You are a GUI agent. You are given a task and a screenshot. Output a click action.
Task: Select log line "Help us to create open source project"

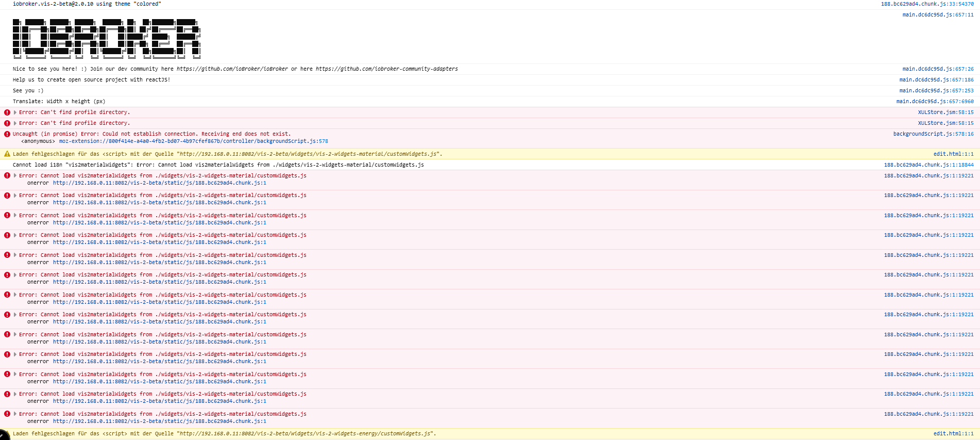[x=91, y=80]
